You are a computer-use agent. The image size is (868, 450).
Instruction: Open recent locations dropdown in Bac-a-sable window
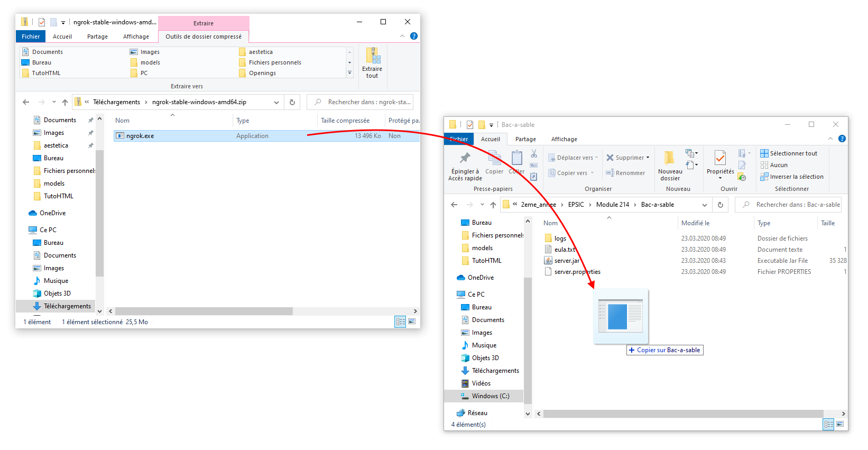pos(482,205)
